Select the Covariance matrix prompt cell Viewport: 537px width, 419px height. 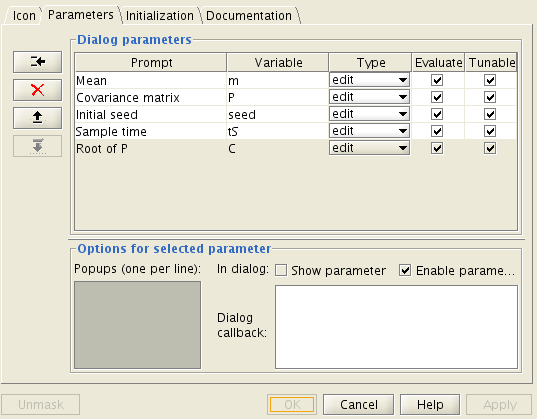pyautogui.click(x=151, y=97)
